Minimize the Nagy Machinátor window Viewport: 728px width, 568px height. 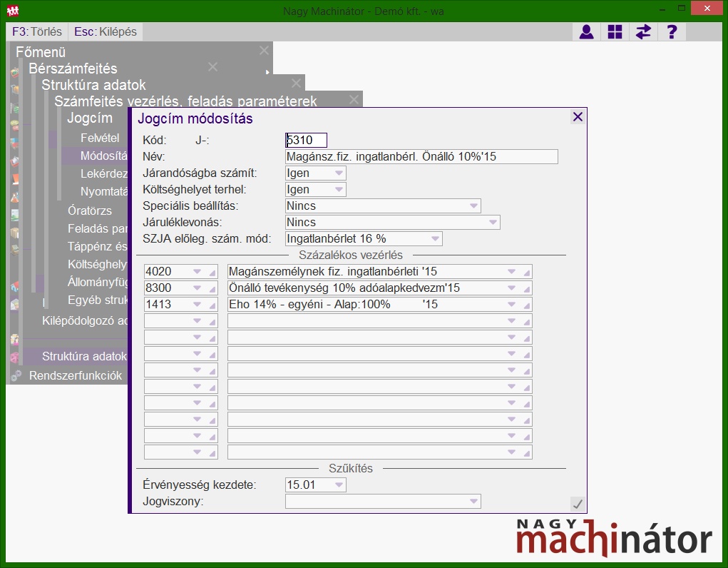pos(662,9)
